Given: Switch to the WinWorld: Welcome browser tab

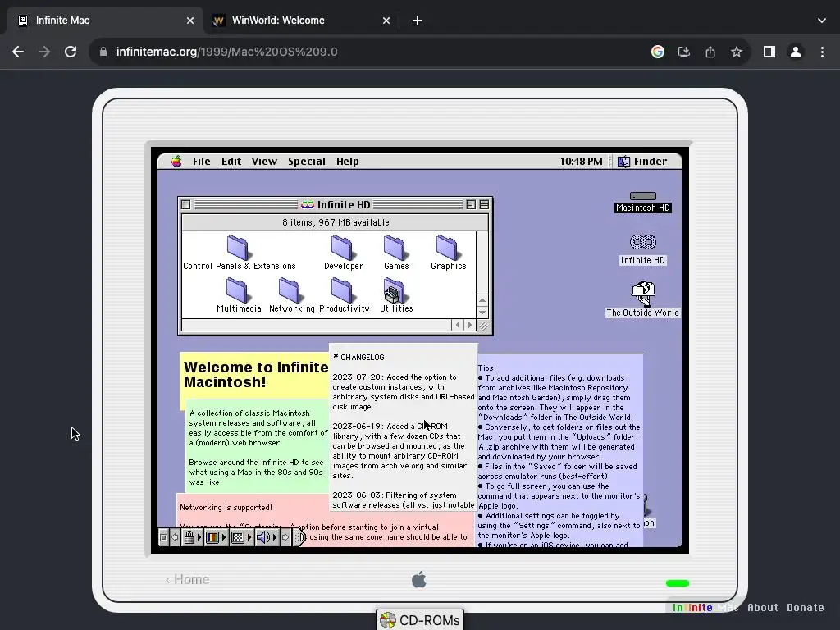Looking at the screenshot, I should (301, 21).
